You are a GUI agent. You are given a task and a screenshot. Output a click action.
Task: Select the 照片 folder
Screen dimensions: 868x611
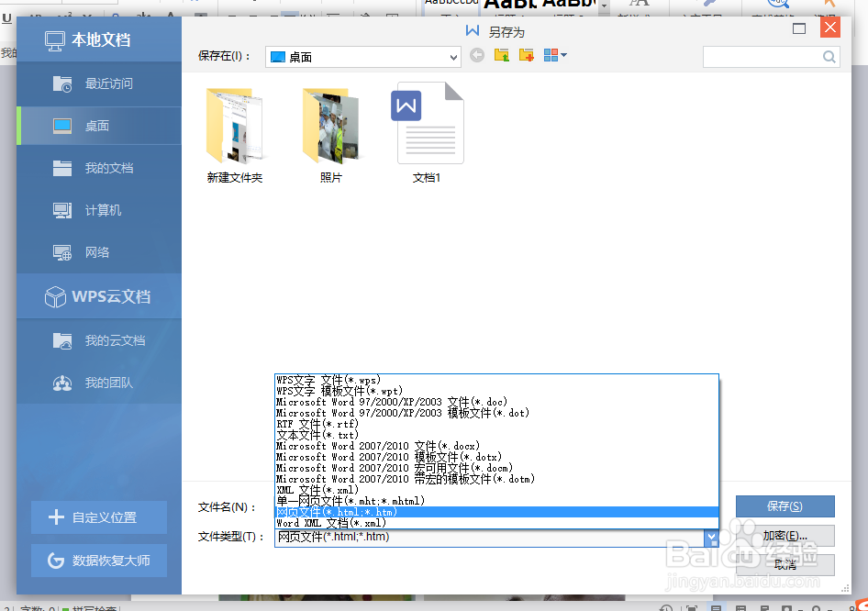click(331, 135)
